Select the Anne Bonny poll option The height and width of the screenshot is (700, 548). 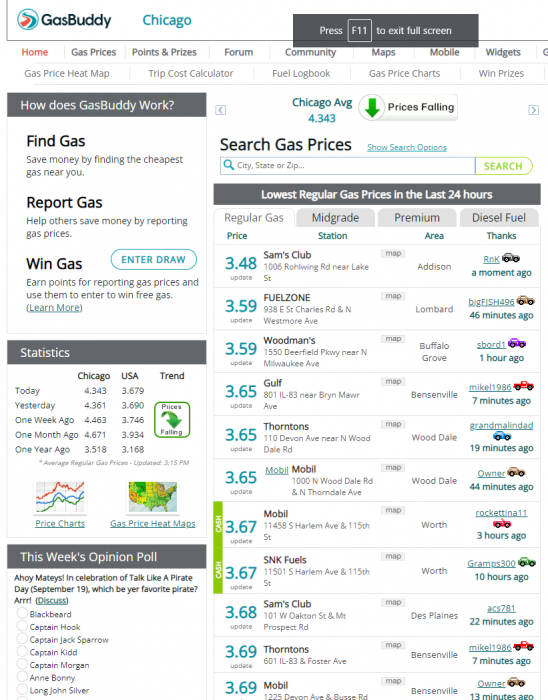[x=22, y=676]
